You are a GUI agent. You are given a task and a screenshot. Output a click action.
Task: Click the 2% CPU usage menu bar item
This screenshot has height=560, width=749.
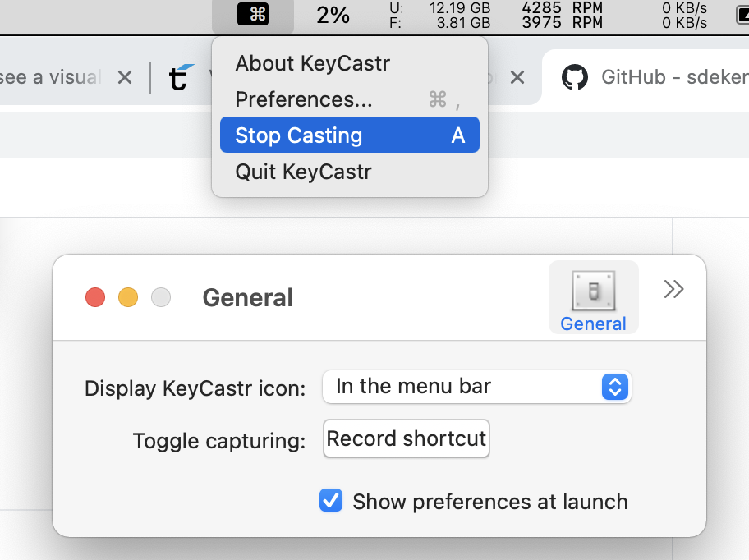[x=333, y=16]
